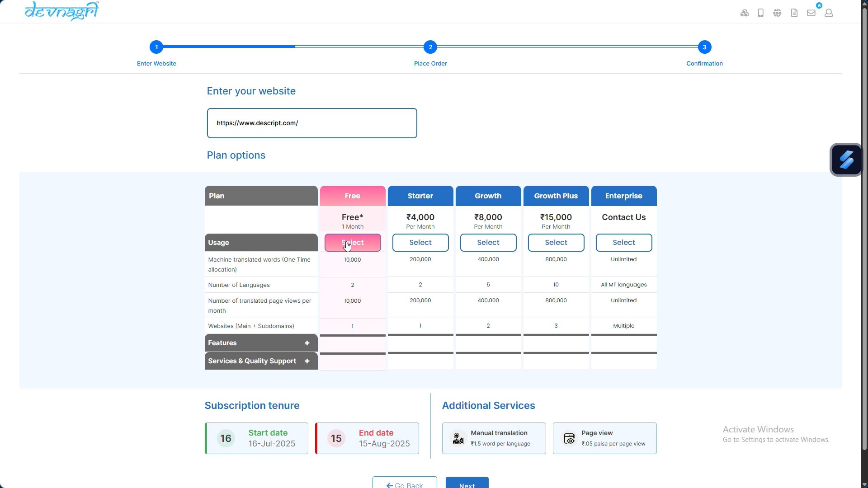Open the globe icon in the header

(777, 13)
